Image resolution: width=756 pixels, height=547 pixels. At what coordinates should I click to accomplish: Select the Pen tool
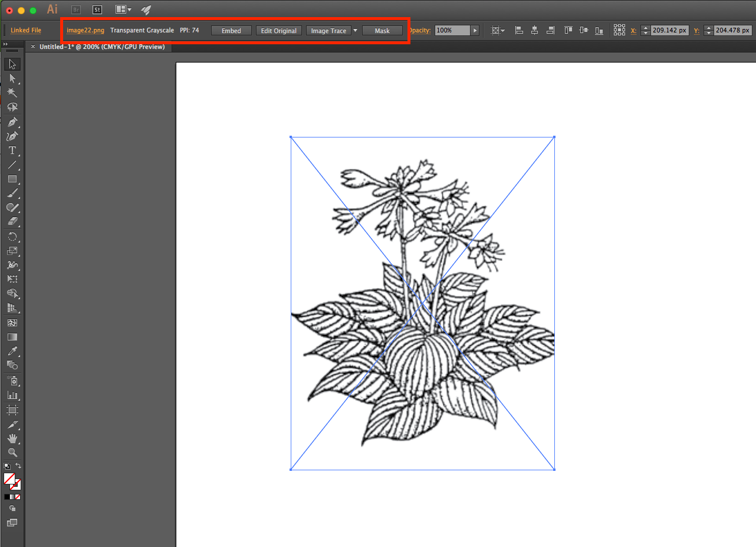12,122
